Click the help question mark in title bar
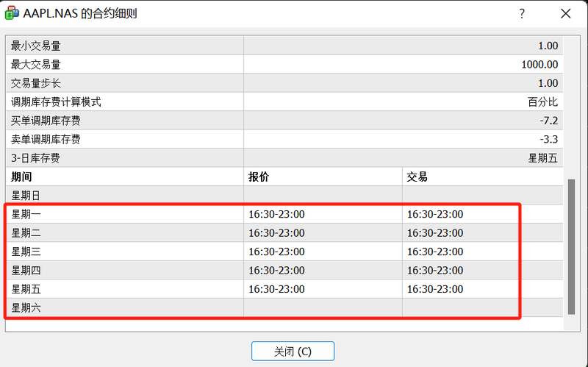 pyautogui.click(x=522, y=14)
